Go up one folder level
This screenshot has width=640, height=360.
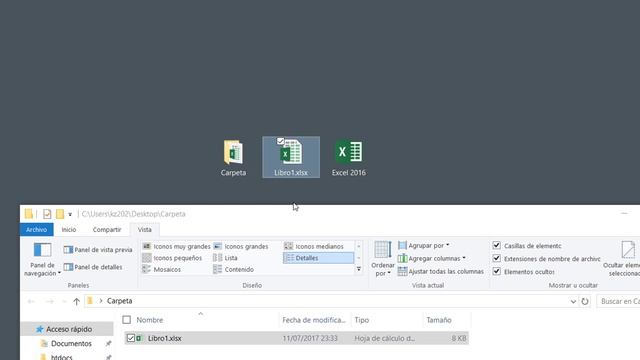[x=76, y=301]
